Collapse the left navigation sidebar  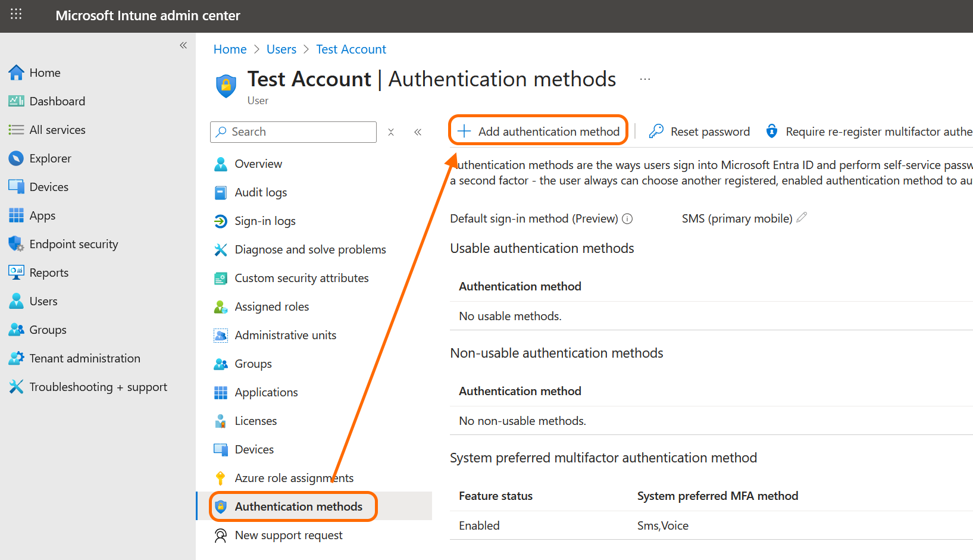[183, 45]
